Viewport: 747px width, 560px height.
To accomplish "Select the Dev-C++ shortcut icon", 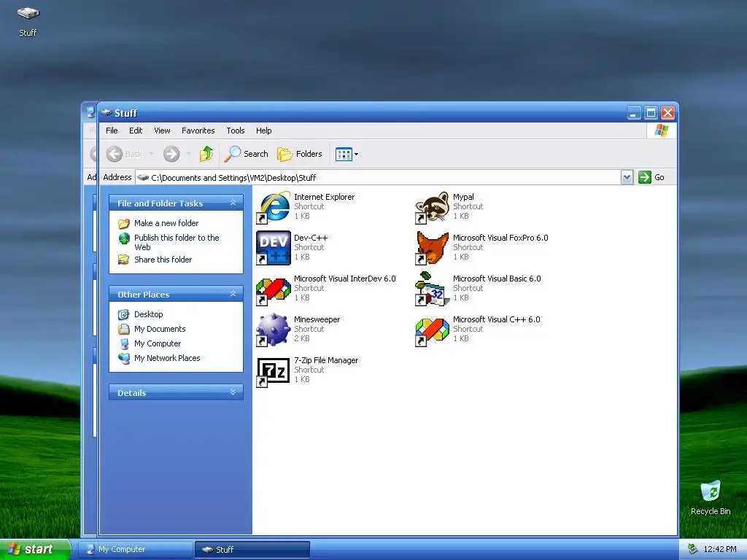I will 274,248.
